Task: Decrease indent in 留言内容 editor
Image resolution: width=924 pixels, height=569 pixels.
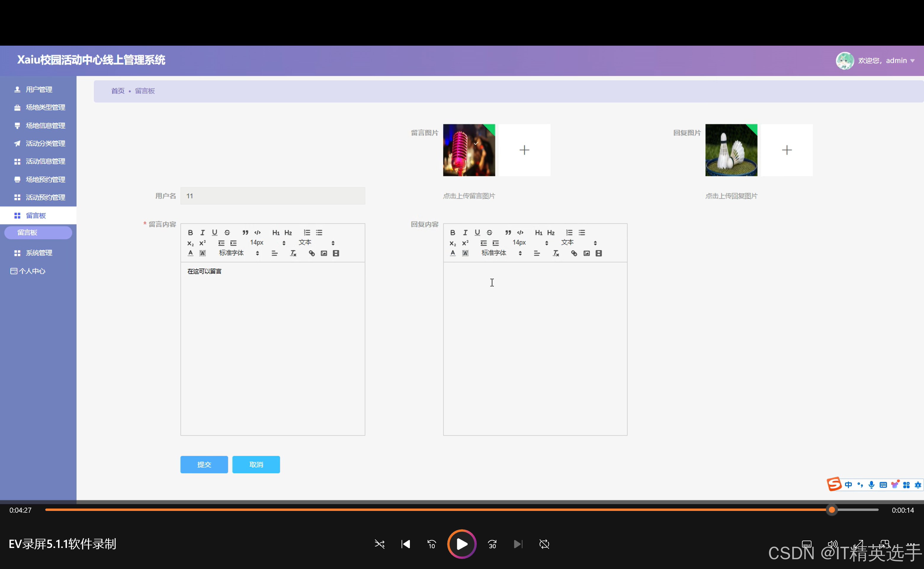Action: coord(221,243)
